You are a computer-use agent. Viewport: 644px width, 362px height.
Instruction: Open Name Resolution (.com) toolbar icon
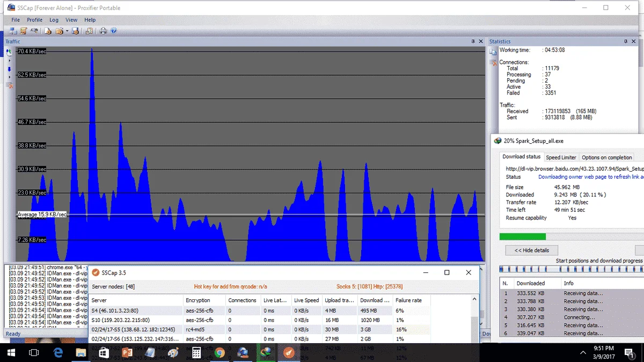(34, 31)
